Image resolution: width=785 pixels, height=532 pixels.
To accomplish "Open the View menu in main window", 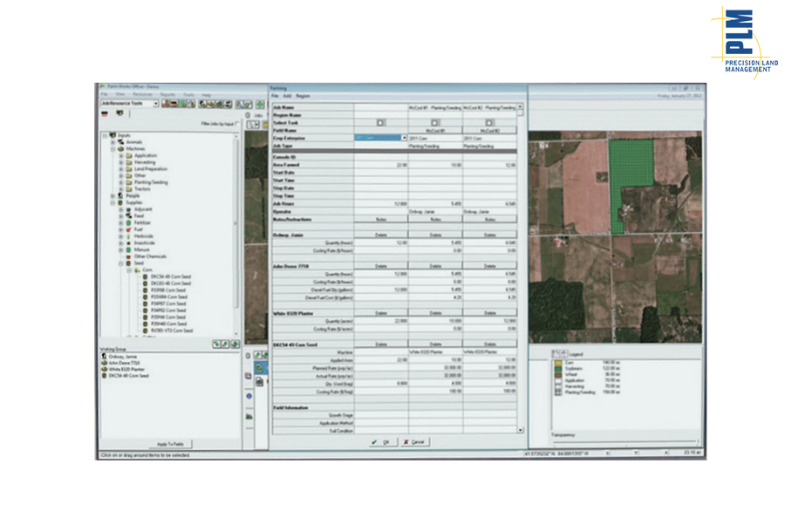I will (120, 94).
